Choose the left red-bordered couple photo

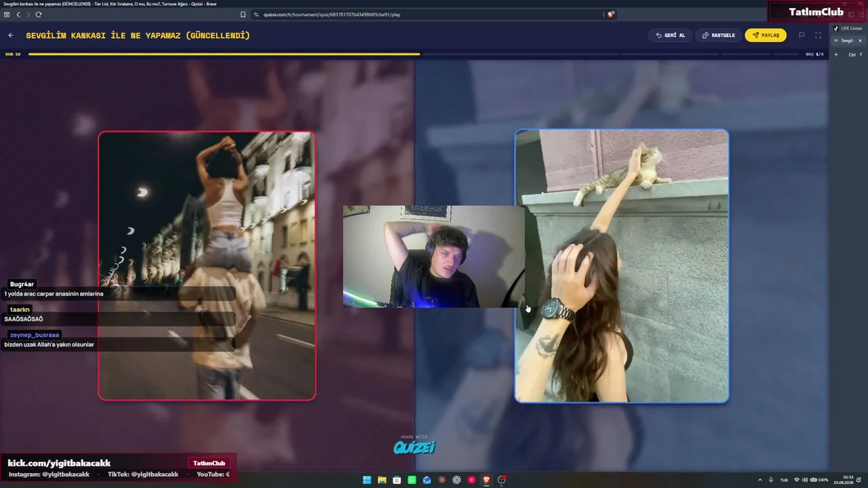pyautogui.click(x=207, y=266)
